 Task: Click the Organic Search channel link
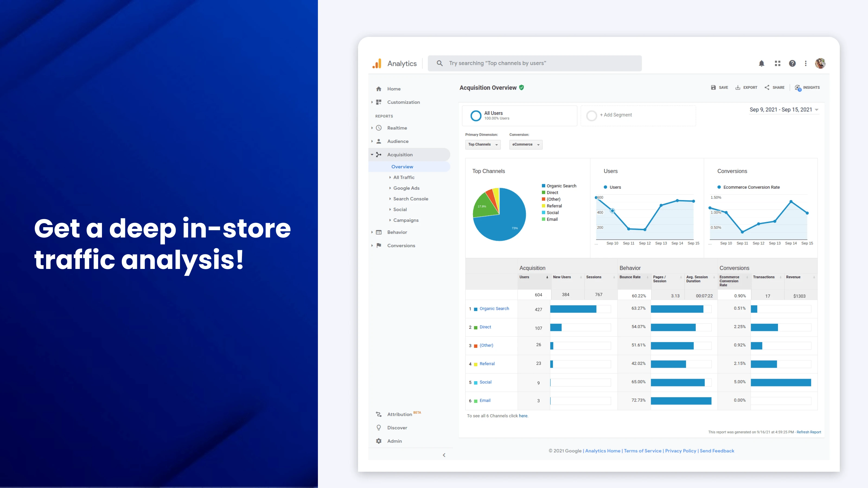494,309
